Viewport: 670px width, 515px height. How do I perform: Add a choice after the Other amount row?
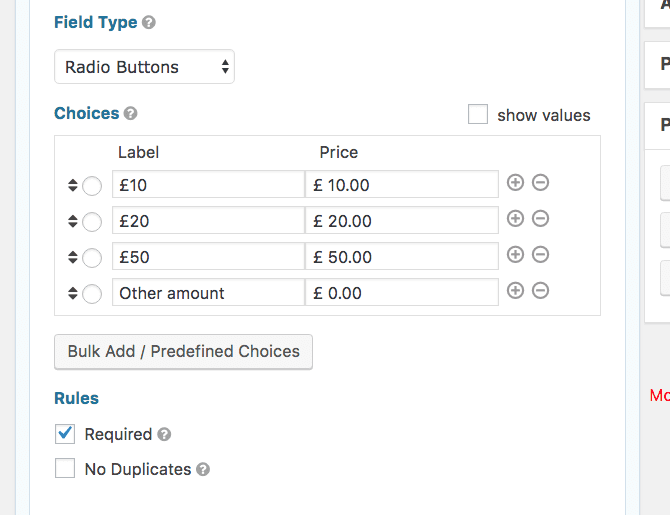point(515,291)
